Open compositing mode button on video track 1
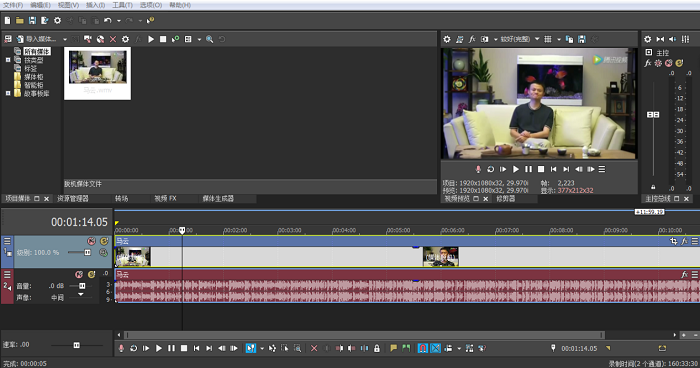 pos(103,253)
